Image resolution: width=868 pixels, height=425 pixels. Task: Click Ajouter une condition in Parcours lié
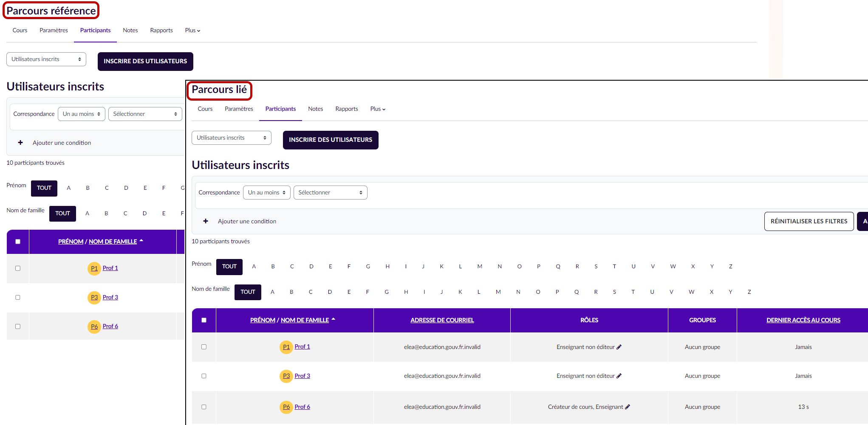coord(247,221)
